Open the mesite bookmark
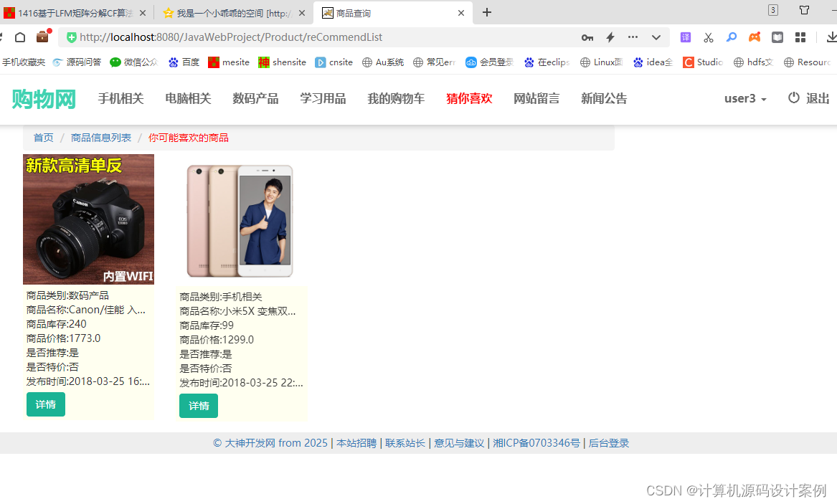The height and width of the screenshot is (504, 837). click(229, 62)
